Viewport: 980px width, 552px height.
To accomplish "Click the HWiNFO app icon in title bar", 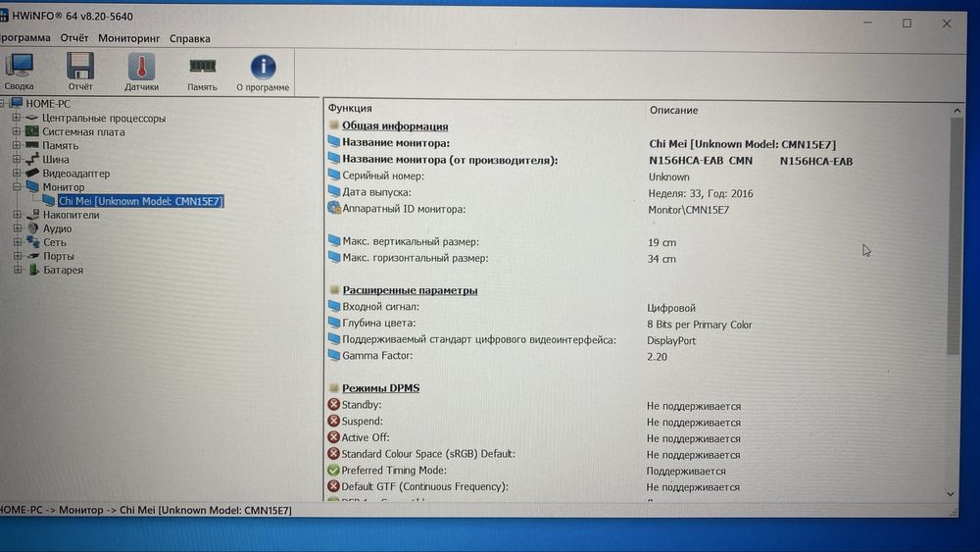I will coord(4,15).
